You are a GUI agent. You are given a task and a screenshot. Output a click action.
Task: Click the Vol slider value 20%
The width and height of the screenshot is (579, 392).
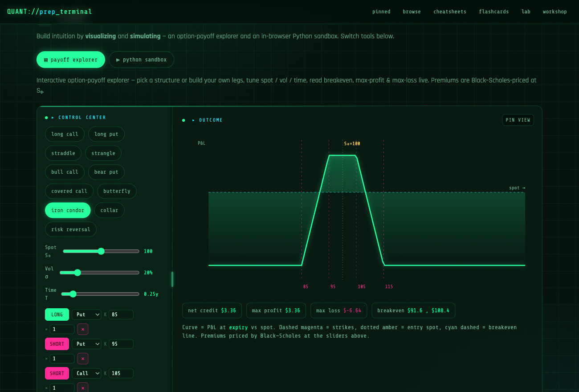tap(148, 273)
